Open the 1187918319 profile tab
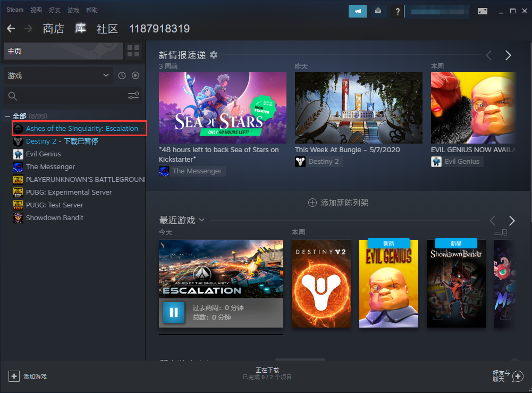This screenshot has width=532, height=393. click(159, 29)
